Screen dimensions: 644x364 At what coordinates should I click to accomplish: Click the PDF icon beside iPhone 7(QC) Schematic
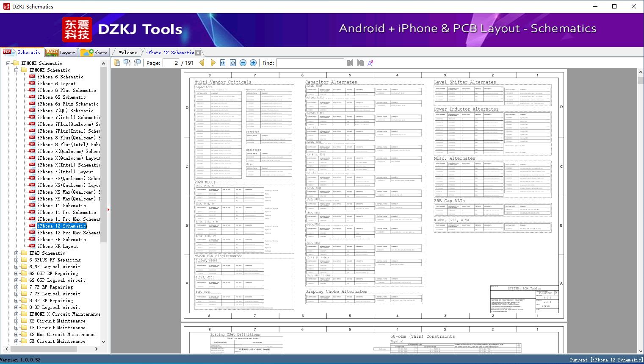tap(32, 111)
